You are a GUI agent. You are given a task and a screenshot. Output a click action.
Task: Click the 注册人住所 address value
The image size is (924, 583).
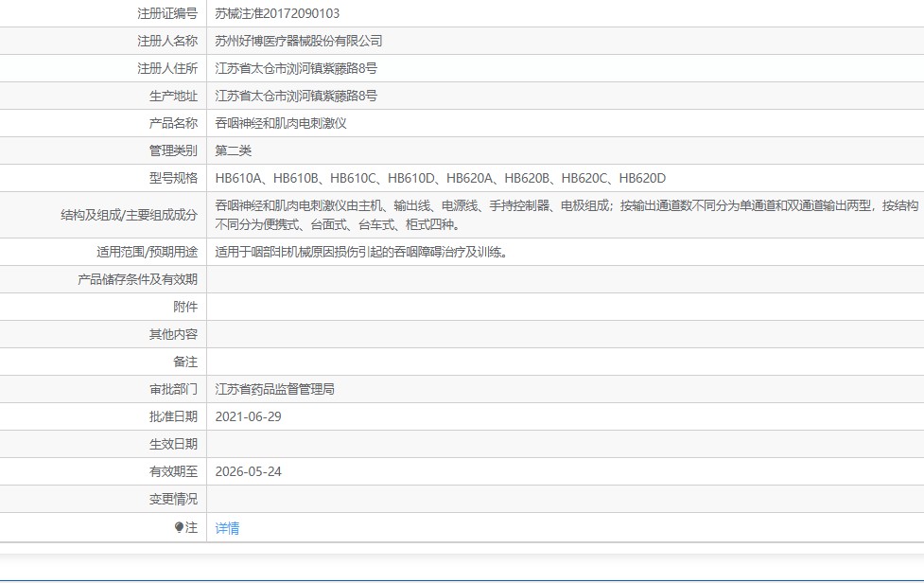pyautogui.click(x=296, y=68)
